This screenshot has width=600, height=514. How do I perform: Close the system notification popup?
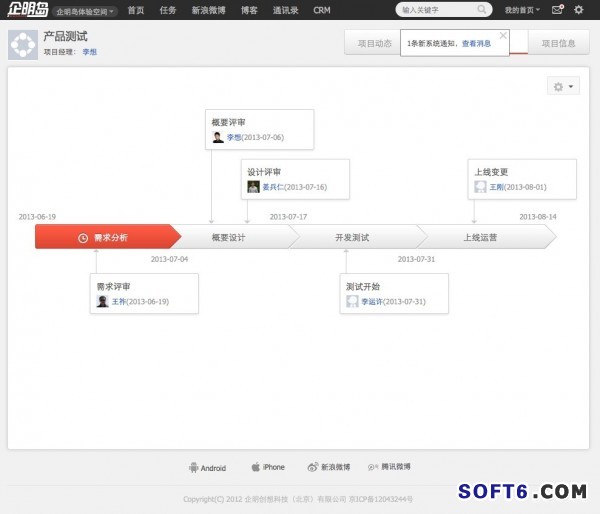(503, 35)
